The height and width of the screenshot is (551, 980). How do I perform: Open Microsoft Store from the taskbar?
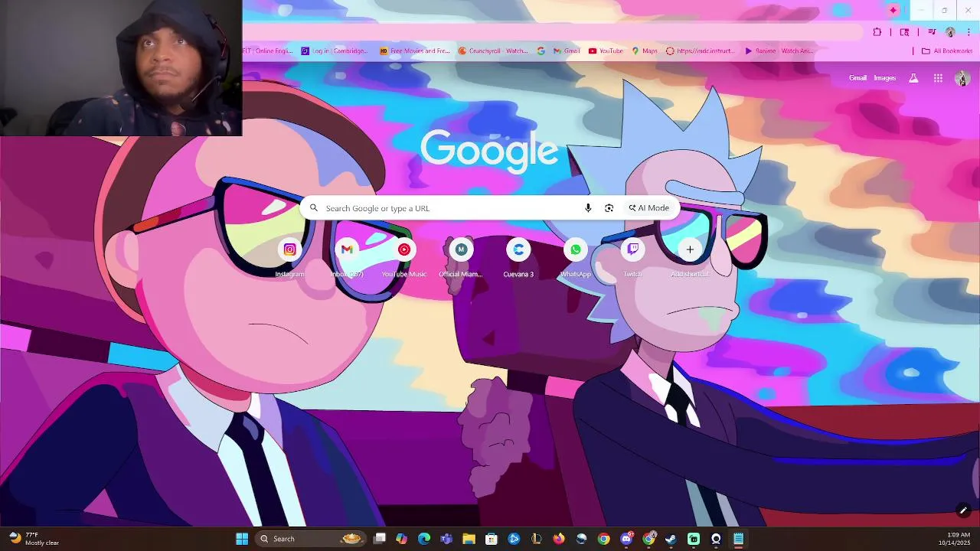click(x=492, y=539)
